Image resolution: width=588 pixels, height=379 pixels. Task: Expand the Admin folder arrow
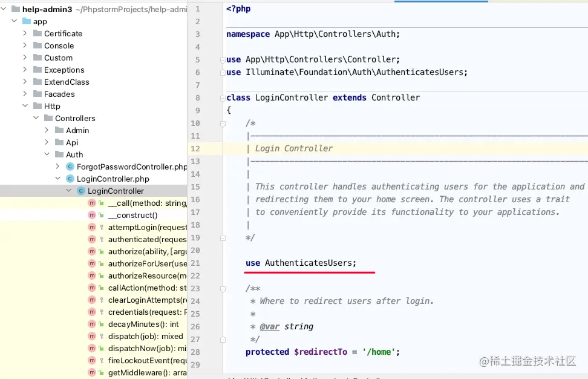[47, 130]
